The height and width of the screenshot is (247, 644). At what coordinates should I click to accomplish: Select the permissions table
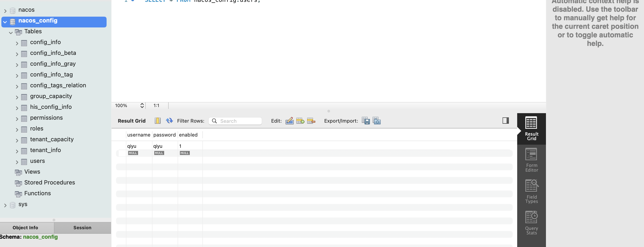click(46, 118)
